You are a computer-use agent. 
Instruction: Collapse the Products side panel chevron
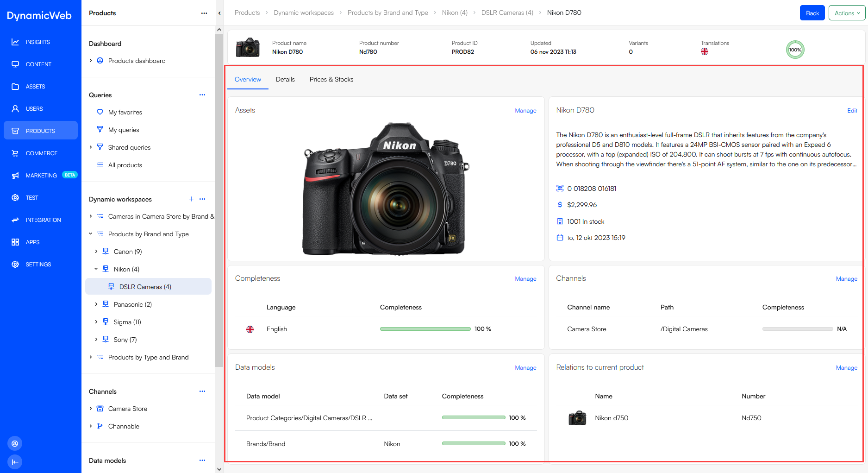[x=219, y=13]
